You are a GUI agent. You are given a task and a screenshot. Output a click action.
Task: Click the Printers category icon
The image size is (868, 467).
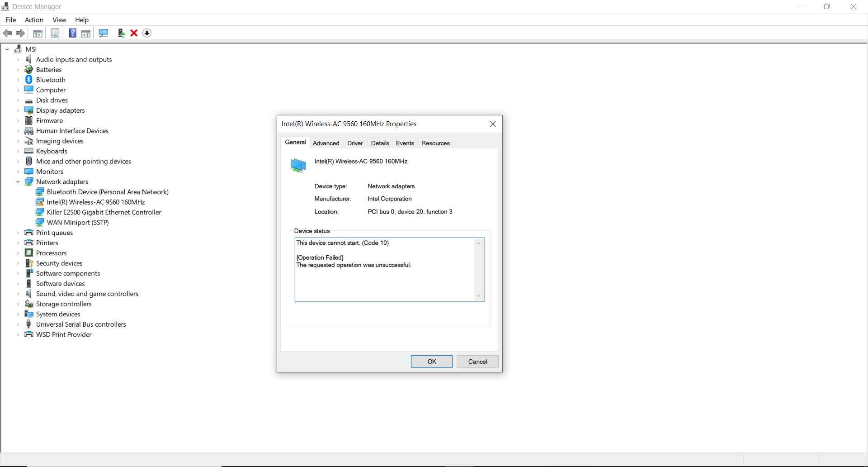29,243
